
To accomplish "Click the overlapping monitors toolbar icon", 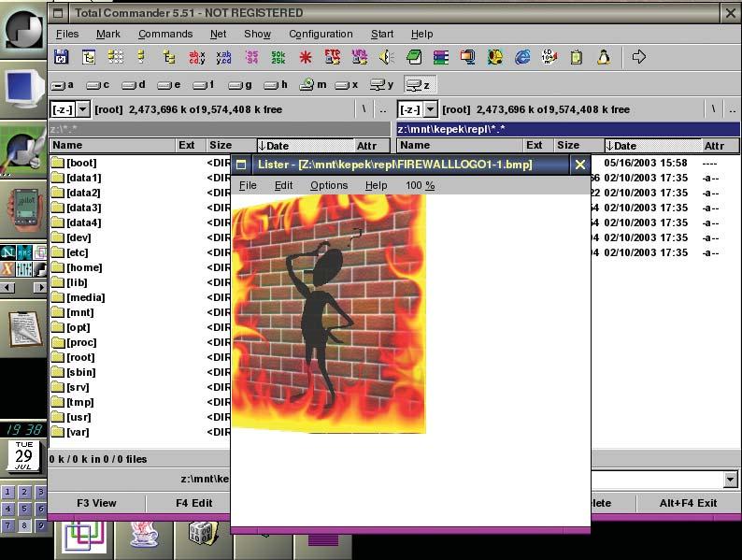I will (467, 57).
